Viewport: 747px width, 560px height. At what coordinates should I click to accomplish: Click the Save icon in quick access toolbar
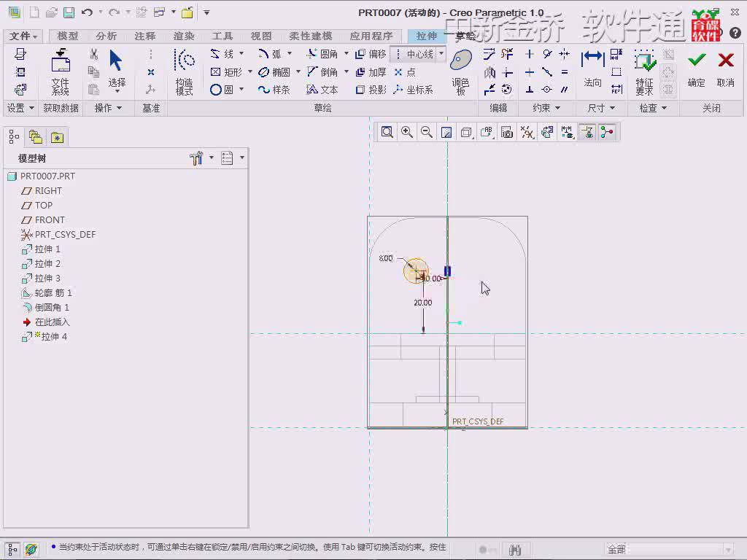click(69, 12)
